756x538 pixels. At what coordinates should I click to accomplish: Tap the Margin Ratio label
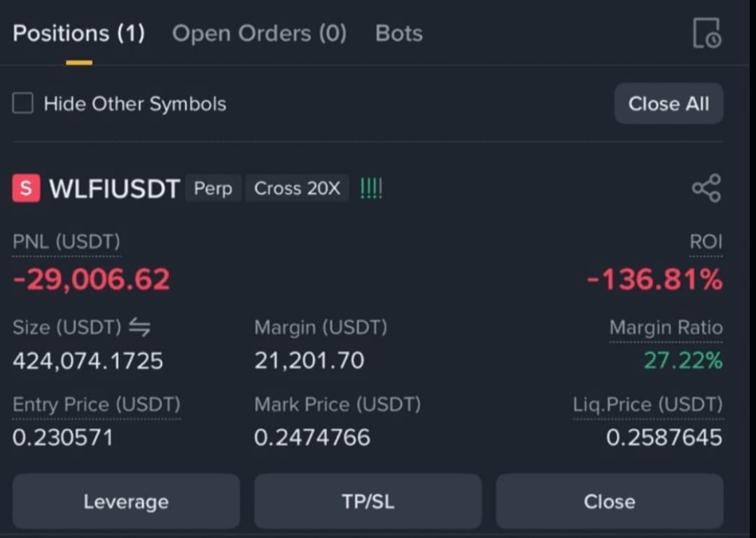666,328
